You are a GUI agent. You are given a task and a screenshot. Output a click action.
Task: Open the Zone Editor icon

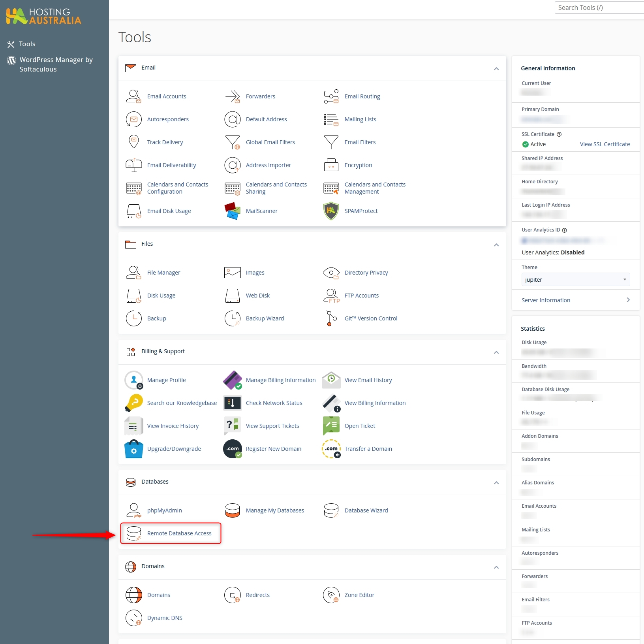click(331, 595)
